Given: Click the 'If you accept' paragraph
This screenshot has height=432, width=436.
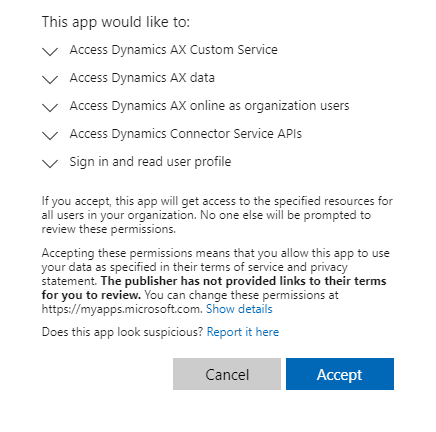Looking at the screenshot, I should pyautogui.click(x=217, y=215).
